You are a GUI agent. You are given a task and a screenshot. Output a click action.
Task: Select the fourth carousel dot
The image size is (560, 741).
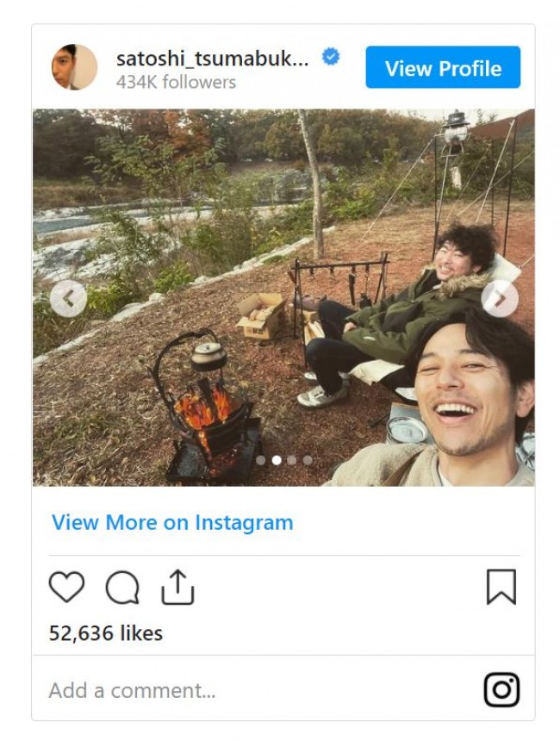click(x=308, y=460)
